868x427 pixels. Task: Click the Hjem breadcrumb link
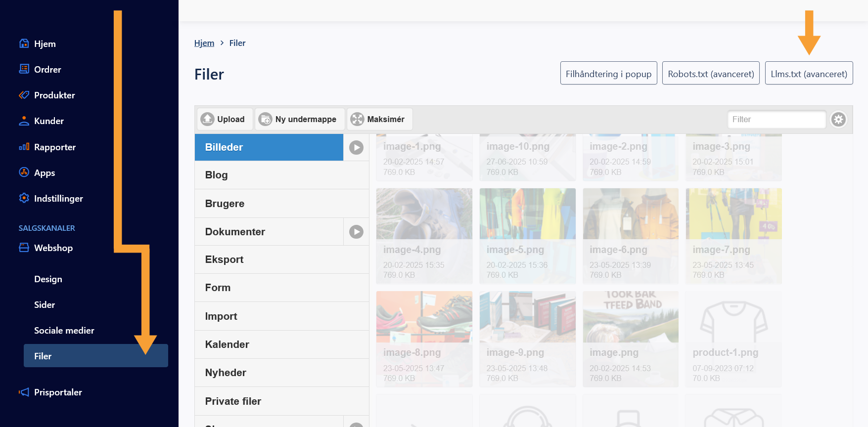click(204, 43)
